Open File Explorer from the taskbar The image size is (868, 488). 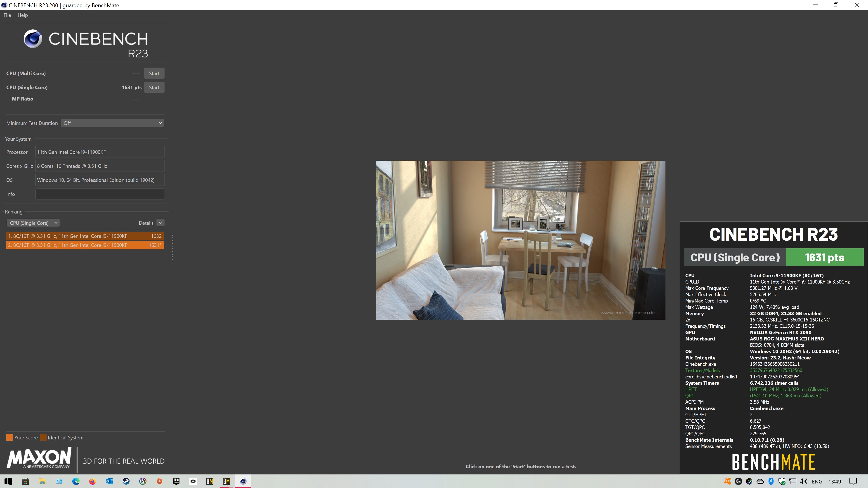(x=42, y=481)
